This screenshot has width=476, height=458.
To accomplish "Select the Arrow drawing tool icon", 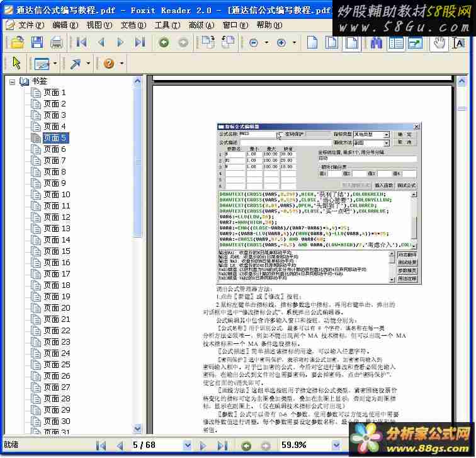I will (x=76, y=64).
